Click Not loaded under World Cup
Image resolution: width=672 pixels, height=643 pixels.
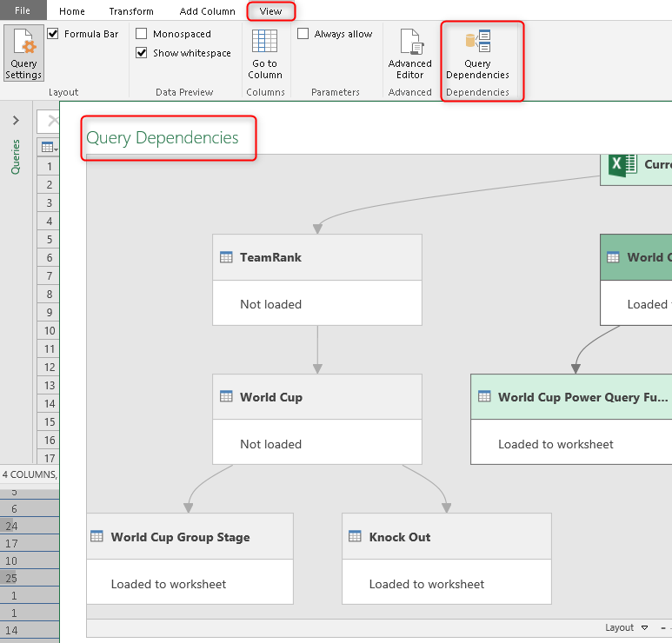pyautogui.click(x=271, y=444)
